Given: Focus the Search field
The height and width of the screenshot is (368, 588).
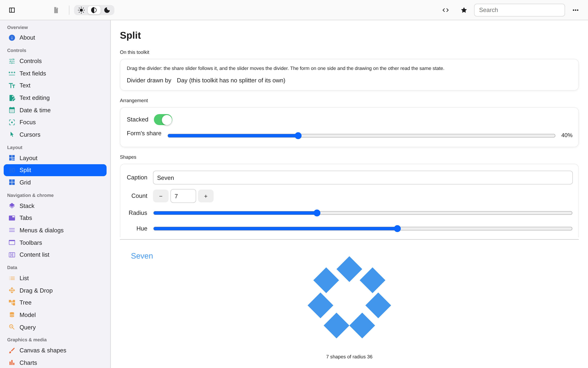Looking at the screenshot, I should point(519,10).
